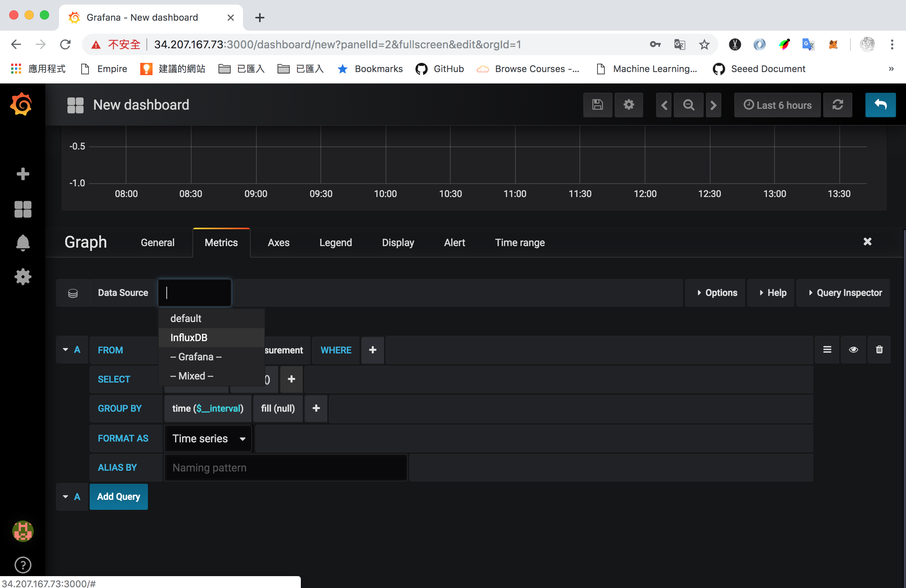Switch to the Alert tab
Image resolution: width=906 pixels, height=588 pixels.
click(455, 243)
